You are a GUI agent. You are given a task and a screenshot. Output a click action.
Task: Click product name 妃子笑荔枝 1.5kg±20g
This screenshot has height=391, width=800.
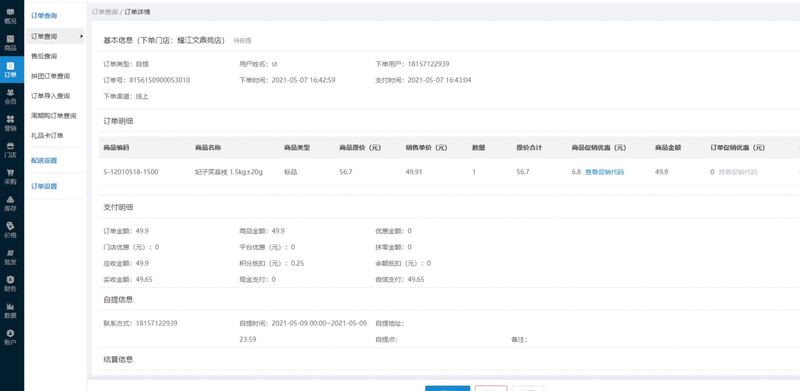[x=229, y=172]
